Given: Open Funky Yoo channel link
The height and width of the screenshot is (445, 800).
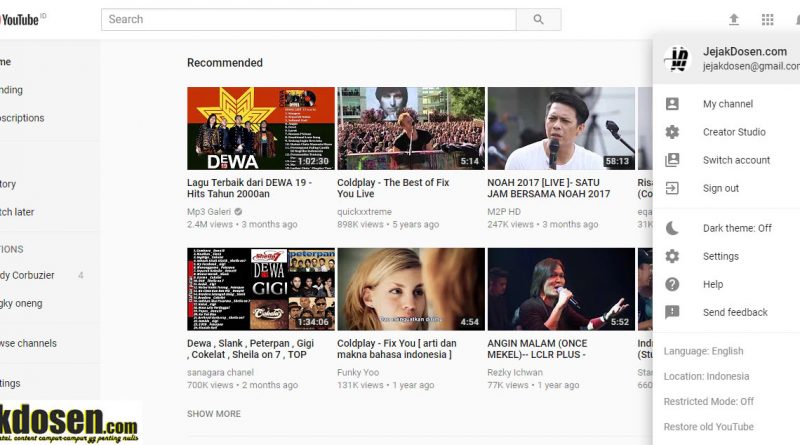Looking at the screenshot, I should coord(358,372).
